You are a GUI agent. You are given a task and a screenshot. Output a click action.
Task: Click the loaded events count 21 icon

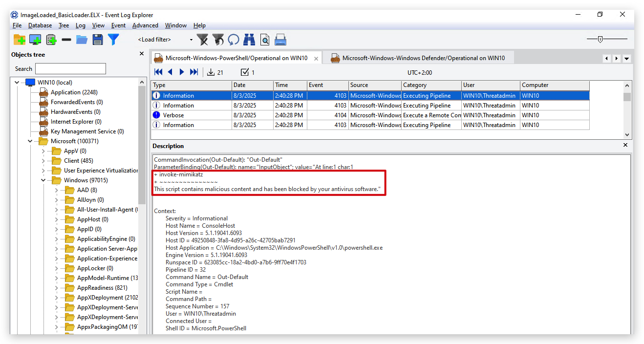(211, 72)
